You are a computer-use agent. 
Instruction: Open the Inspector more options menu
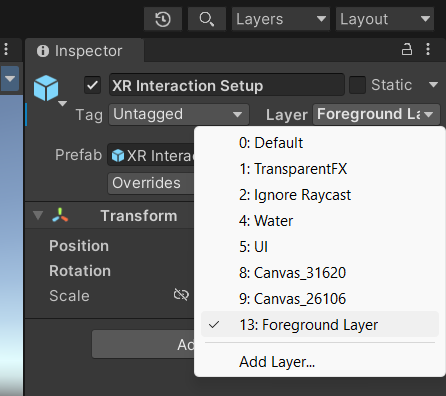pyautogui.click(x=428, y=49)
